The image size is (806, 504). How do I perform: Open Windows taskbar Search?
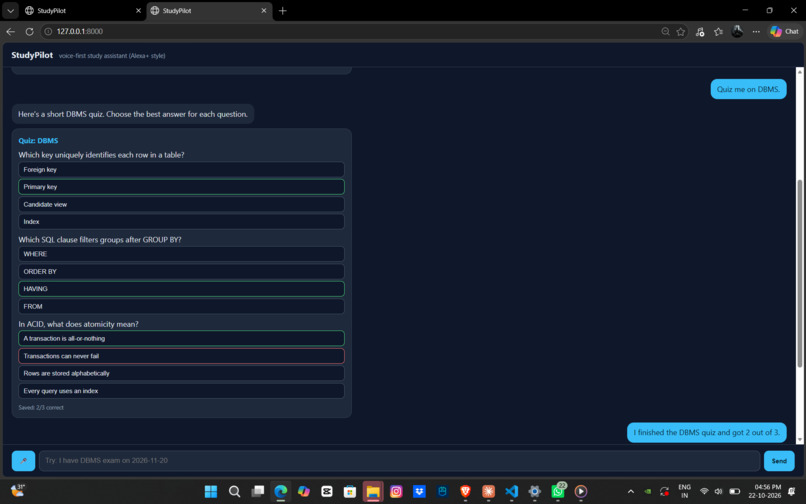pyautogui.click(x=234, y=491)
